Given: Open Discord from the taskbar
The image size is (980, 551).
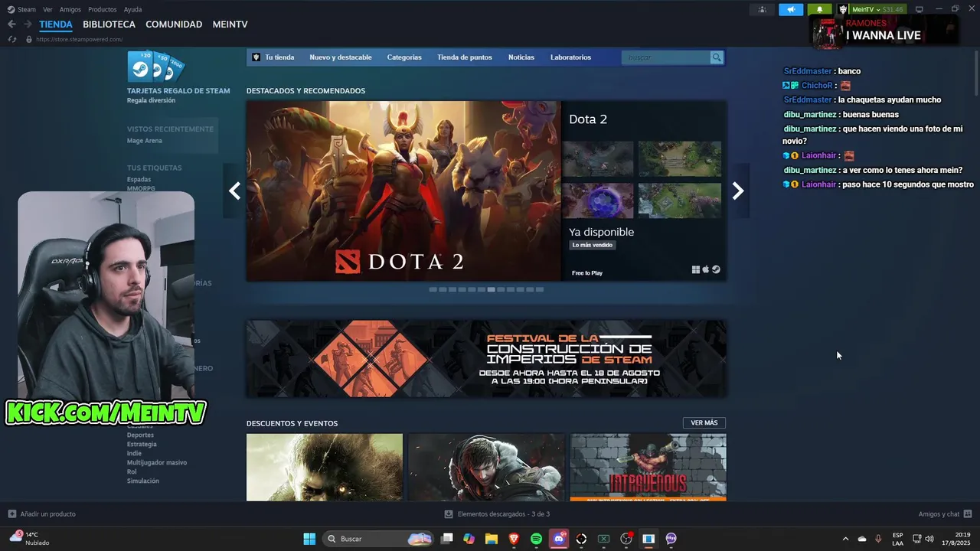Looking at the screenshot, I should click(x=559, y=539).
